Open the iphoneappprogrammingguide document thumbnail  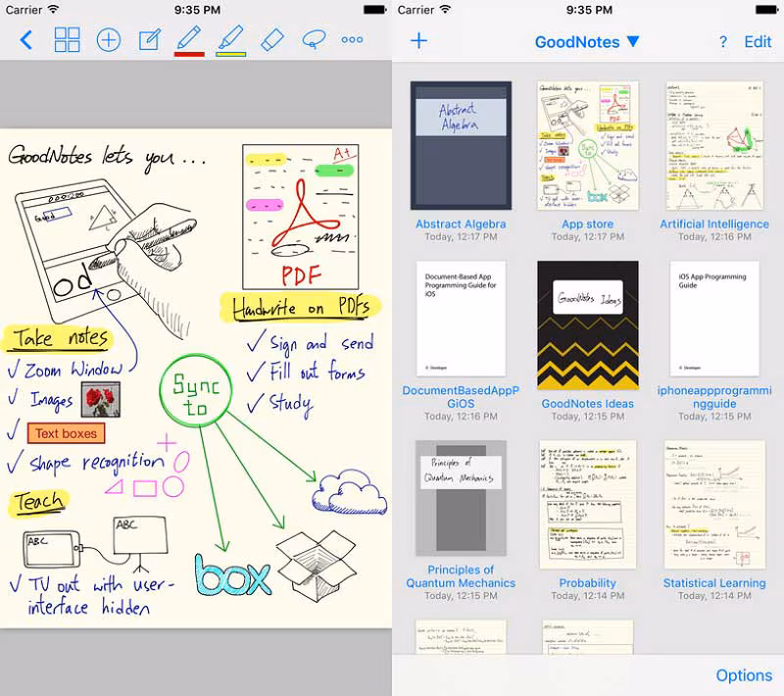[714, 319]
